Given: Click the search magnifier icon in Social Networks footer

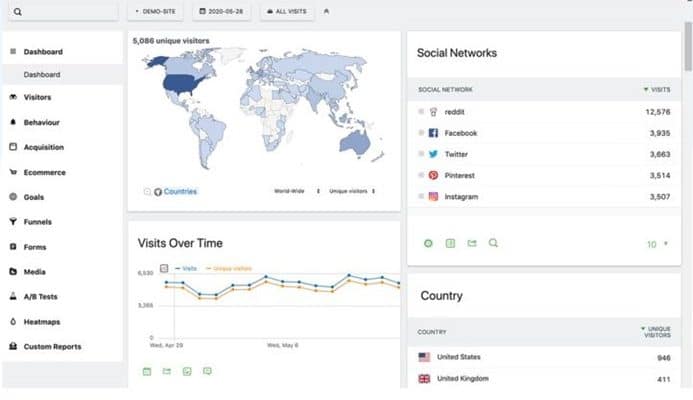Looking at the screenshot, I should [x=493, y=243].
